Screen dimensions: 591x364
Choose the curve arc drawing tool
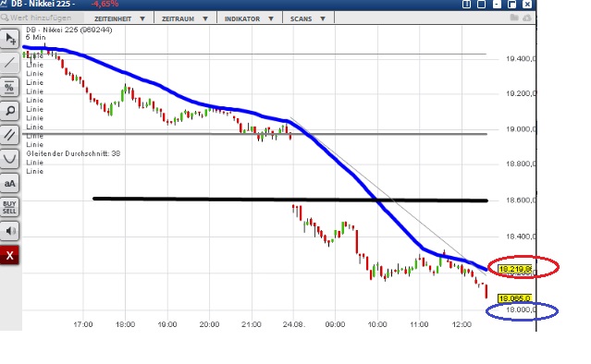(9, 159)
